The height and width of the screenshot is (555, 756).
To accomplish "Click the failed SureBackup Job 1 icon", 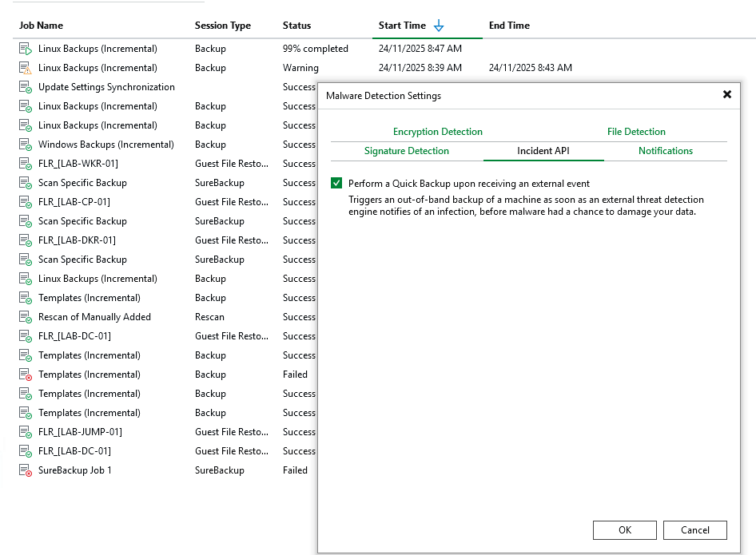I will (x=25, y=470).
